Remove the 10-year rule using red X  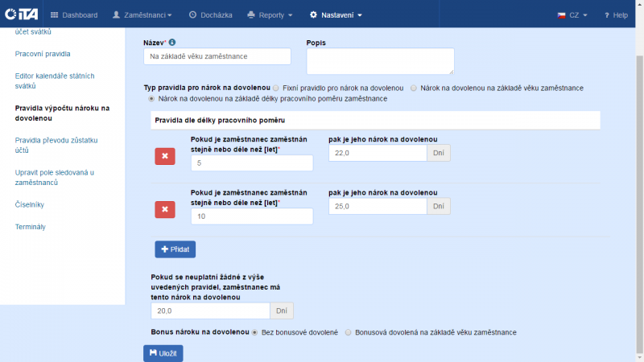(164, 209)
